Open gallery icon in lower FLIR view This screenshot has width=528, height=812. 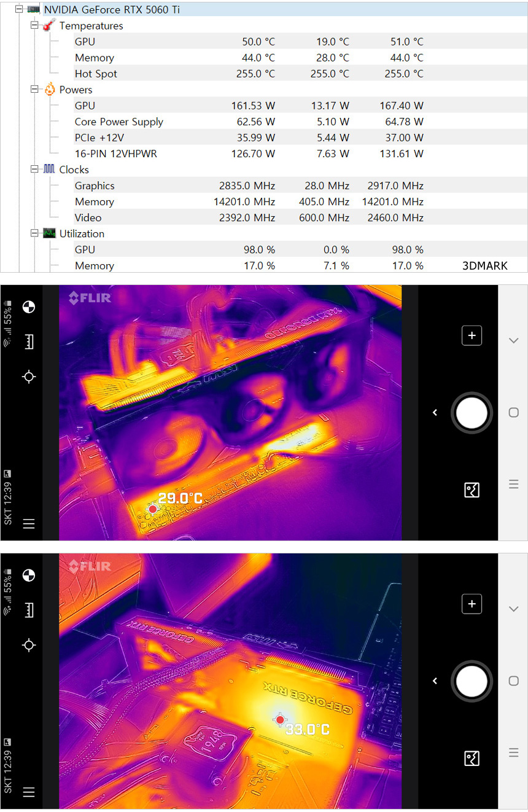(472, 758)
